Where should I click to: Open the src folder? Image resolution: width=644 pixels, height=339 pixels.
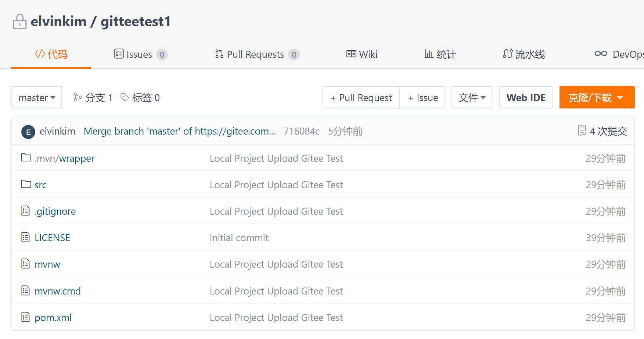click(x=40, y=185)
